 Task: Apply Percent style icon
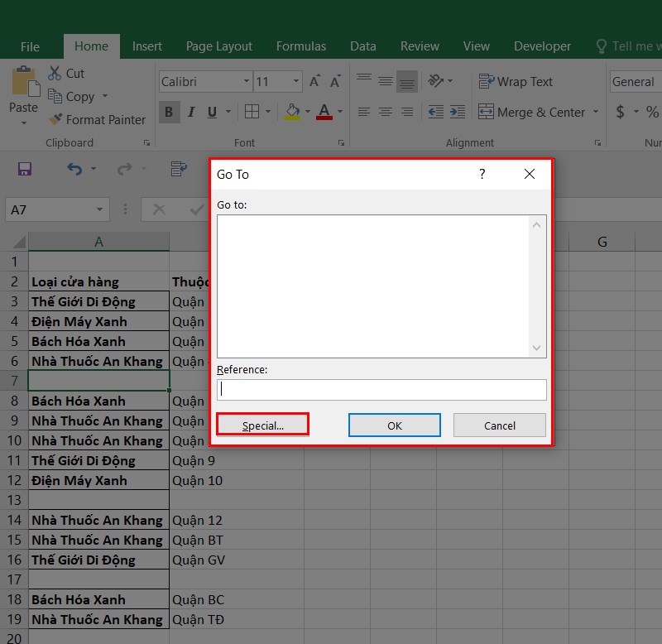652,112
